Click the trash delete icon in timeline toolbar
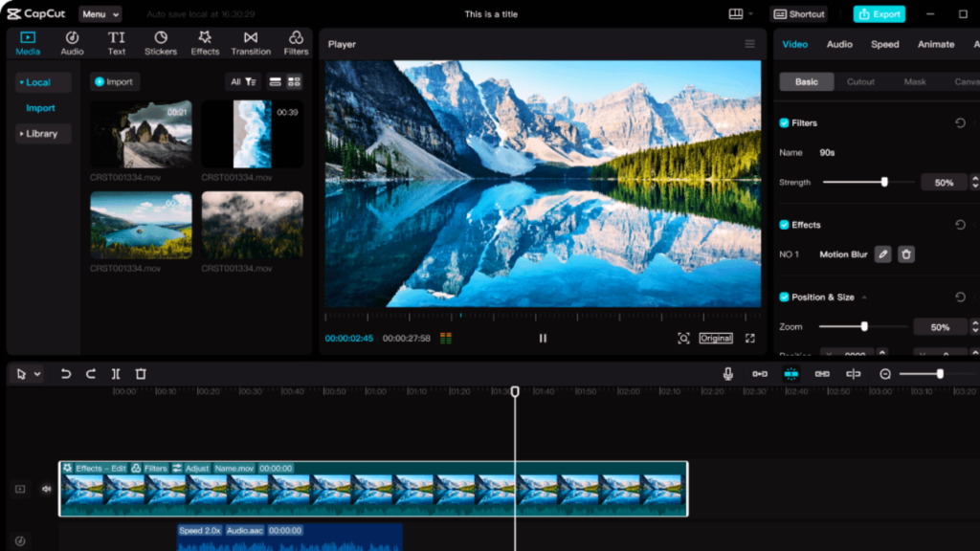The height and width of the screenshot is (551, 980). click(141, 374)
